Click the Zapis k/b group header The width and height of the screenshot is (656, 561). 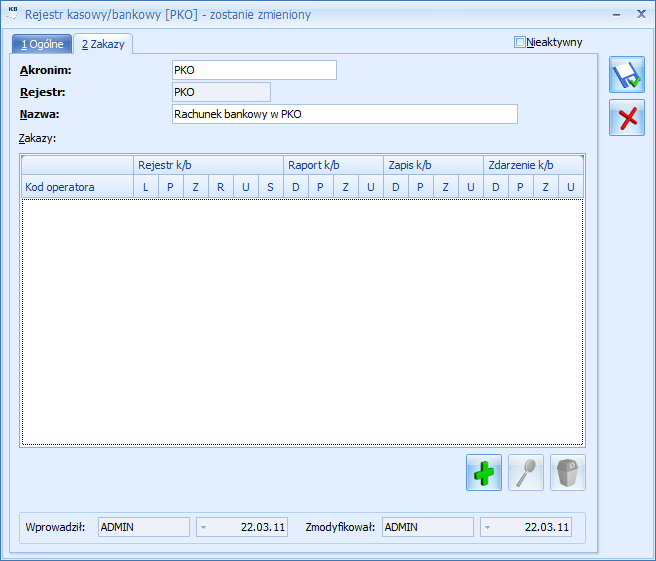(433, 165)
